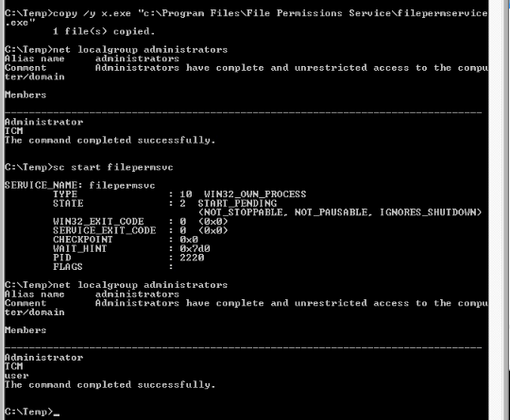510x420 pixels.
Task: Click the 'SERVICE_NAME: filepermsvc' line
Action: [80, 185]
